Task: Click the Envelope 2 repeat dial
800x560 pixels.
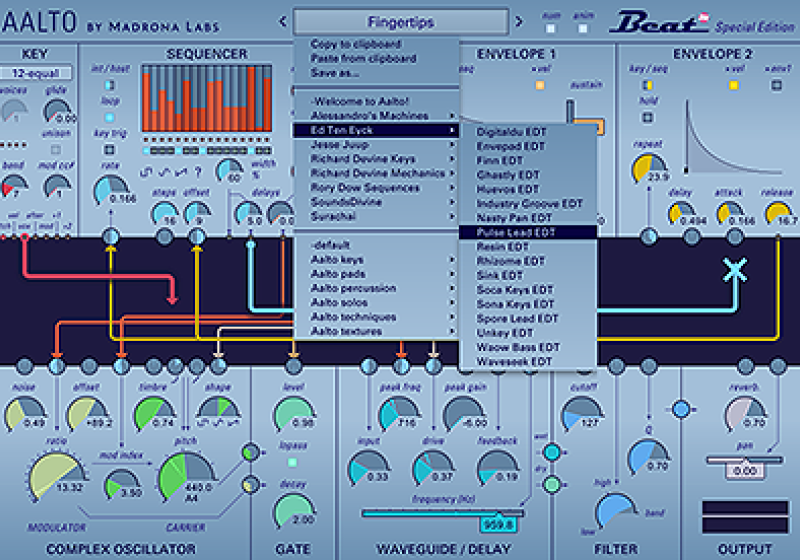Action: point(650,168)
